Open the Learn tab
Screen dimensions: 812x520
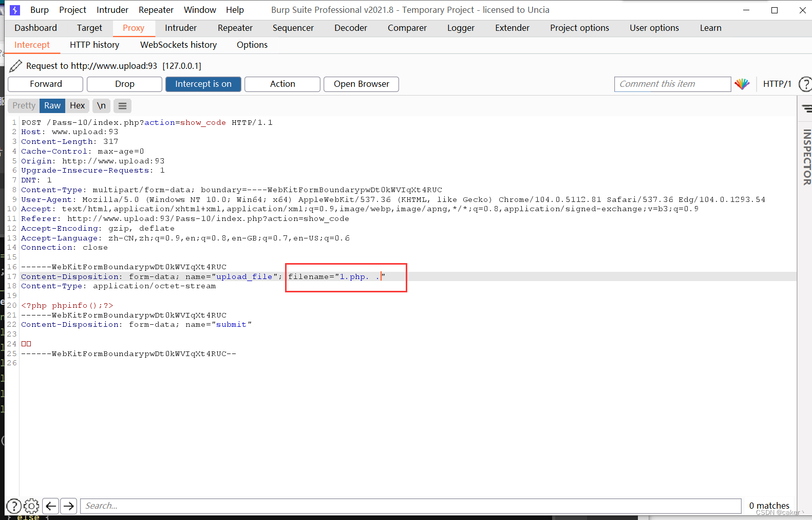711,28
